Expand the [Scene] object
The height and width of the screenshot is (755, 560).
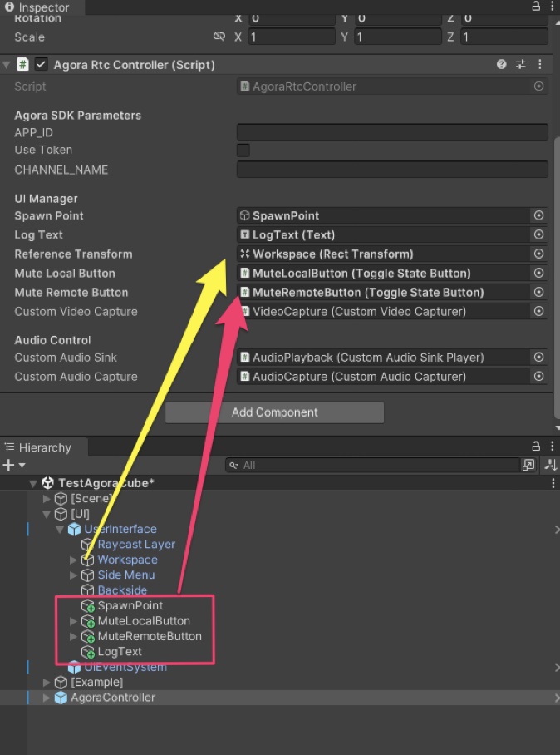47,498
